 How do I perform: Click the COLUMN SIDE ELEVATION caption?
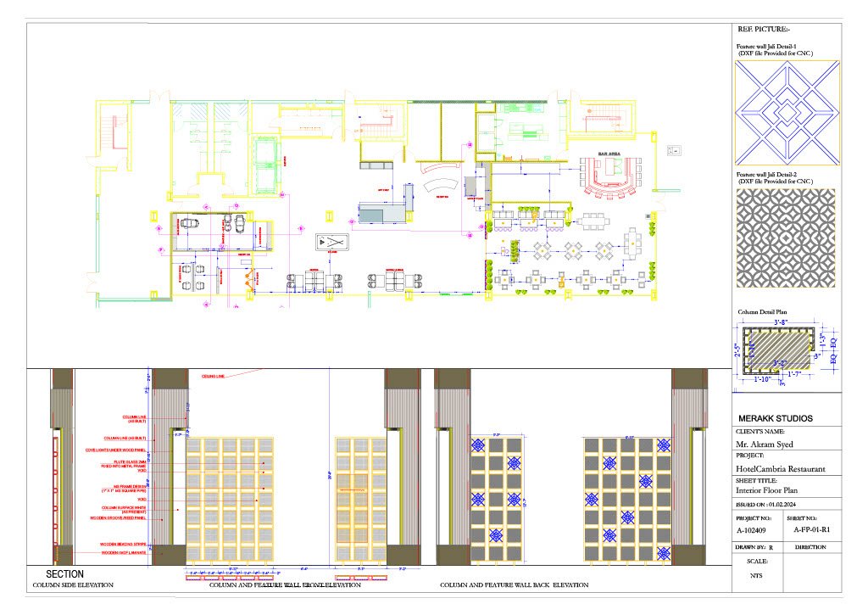point(73,585)
